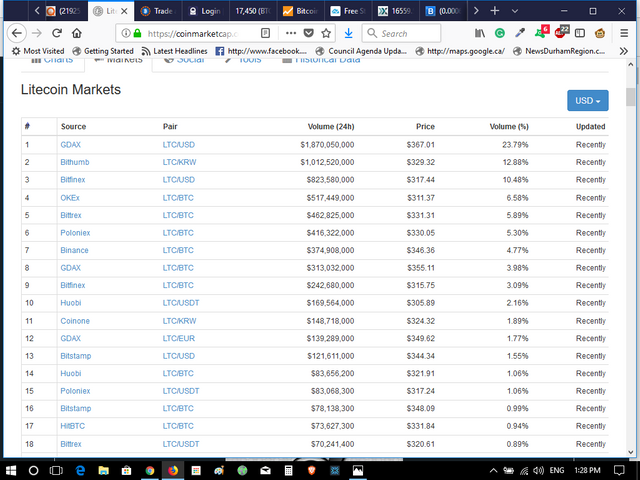Image resolution: width=640 pixels, height=480 pixels.
Task: Open the Firefox home page
Action: coord(77,33)
